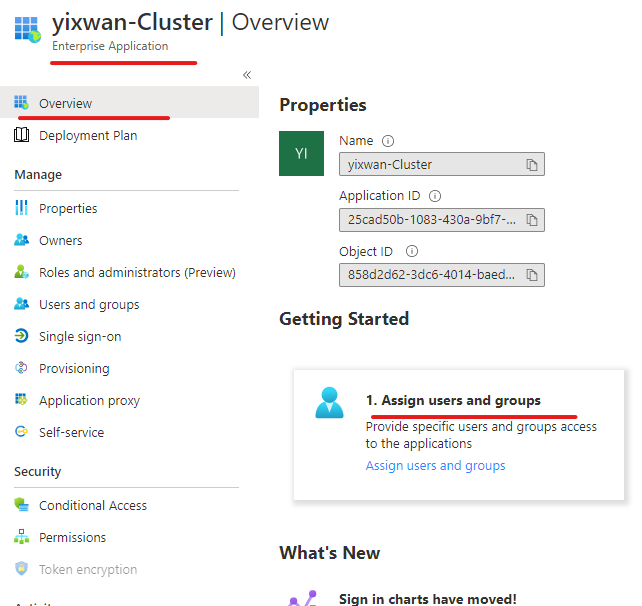Viewport: 642px width, 606px height.
Task: Click the 'yixwan-Cluster | Overview' title
Action: tap(190, 22)
